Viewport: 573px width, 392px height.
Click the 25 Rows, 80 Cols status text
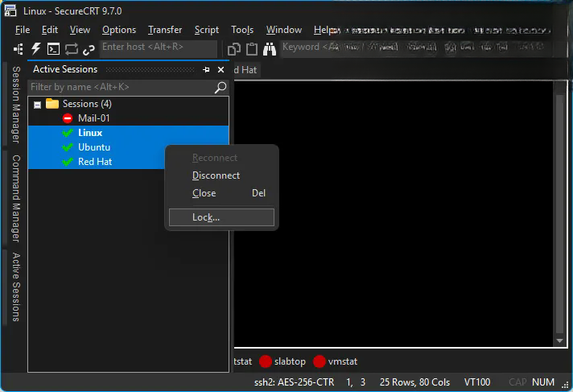(414, 382)
